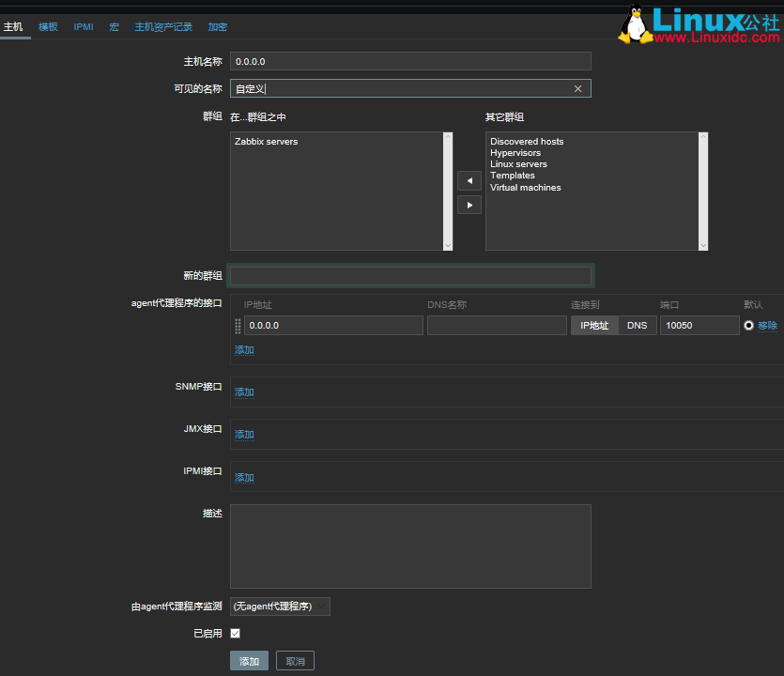Click the left arrow to move group in
The width and height of the screenshot is (784, 676).
point(469,180)
